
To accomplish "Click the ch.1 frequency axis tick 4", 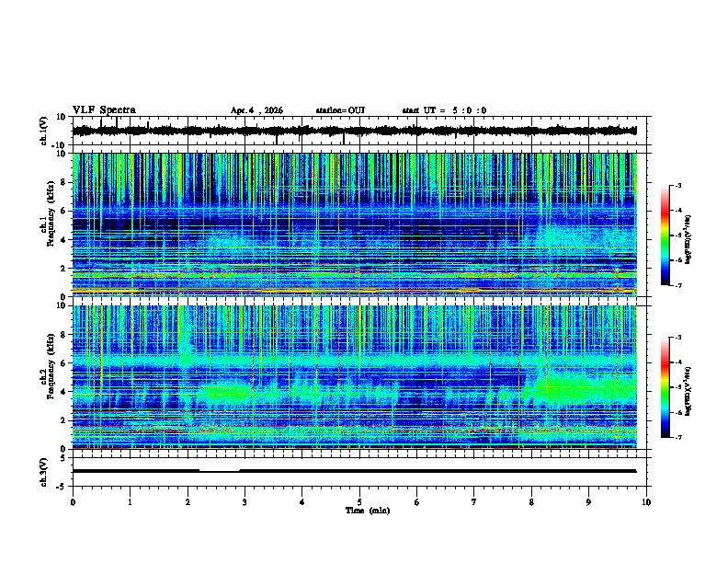I will pos(63,240).
